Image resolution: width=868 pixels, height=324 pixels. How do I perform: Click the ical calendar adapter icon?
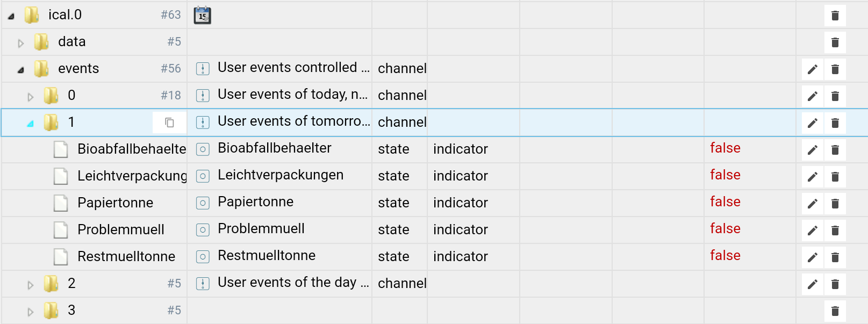tap(202, 15)
